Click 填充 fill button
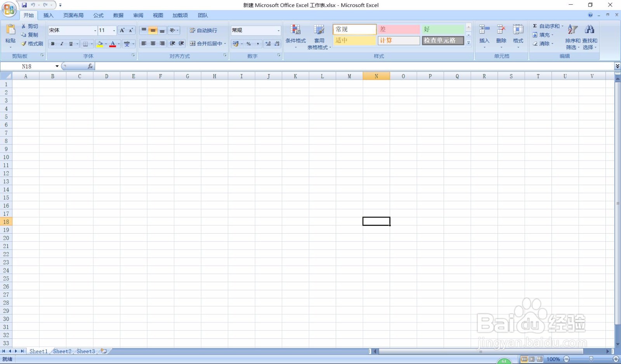 point(543,35)
